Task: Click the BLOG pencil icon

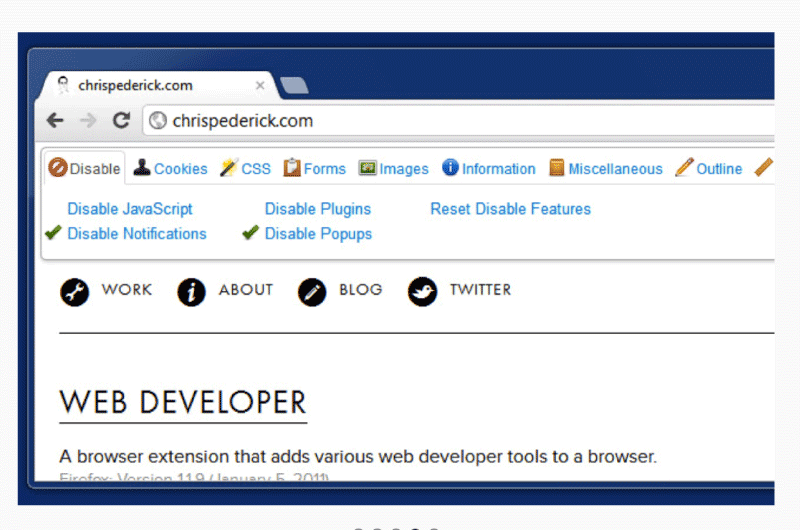Action: pyautogui.click(x=312, y=292)
